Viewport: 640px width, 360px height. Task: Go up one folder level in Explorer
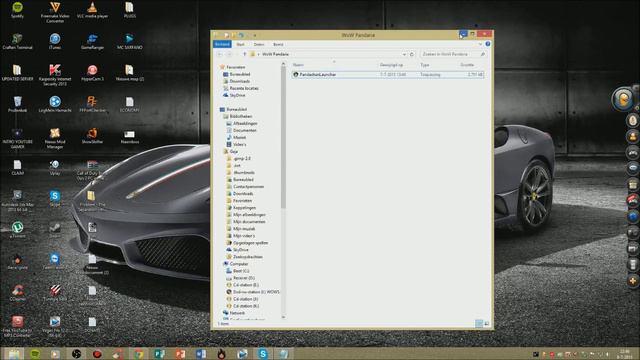tap(244, 54)
